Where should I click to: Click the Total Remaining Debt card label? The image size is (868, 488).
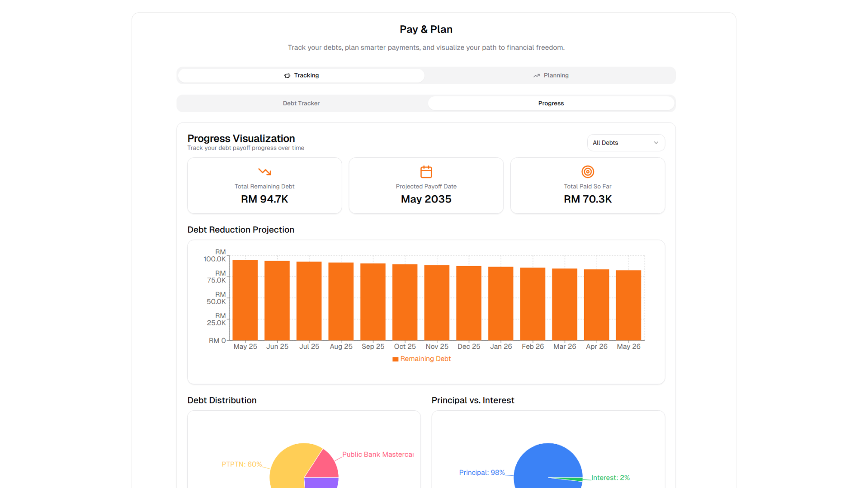pos(264,187)
